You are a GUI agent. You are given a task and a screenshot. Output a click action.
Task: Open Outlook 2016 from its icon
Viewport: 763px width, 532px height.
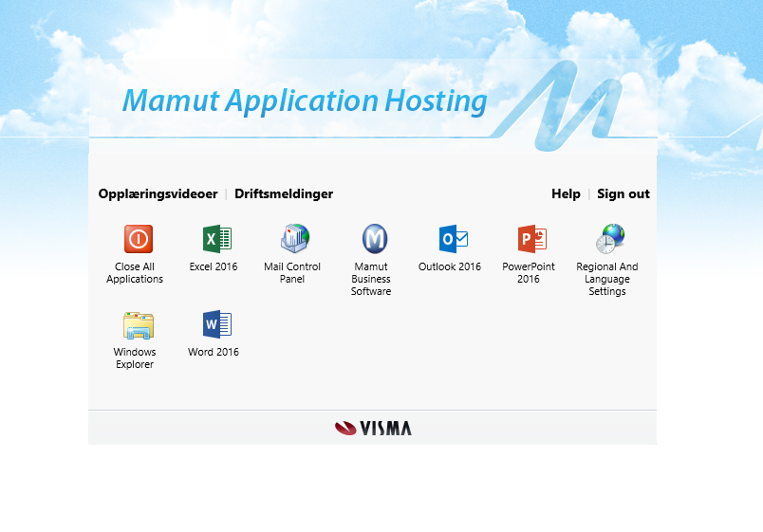click(x=453, y=239)
